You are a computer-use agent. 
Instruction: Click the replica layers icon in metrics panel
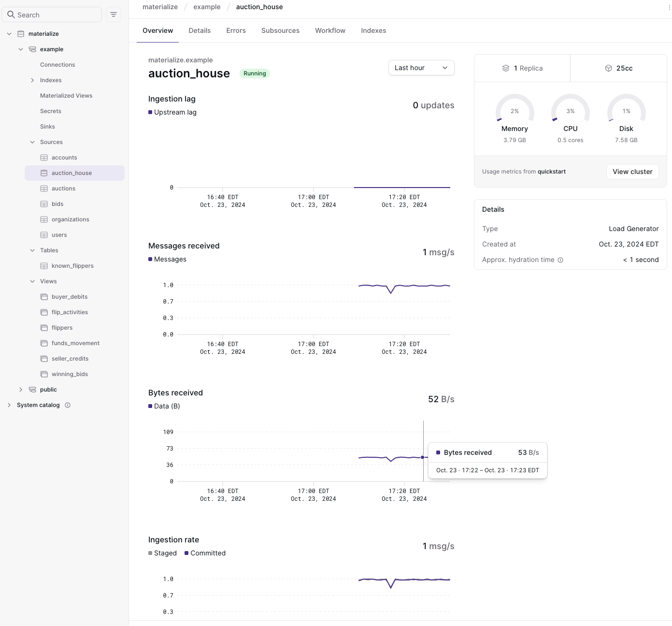506,68
